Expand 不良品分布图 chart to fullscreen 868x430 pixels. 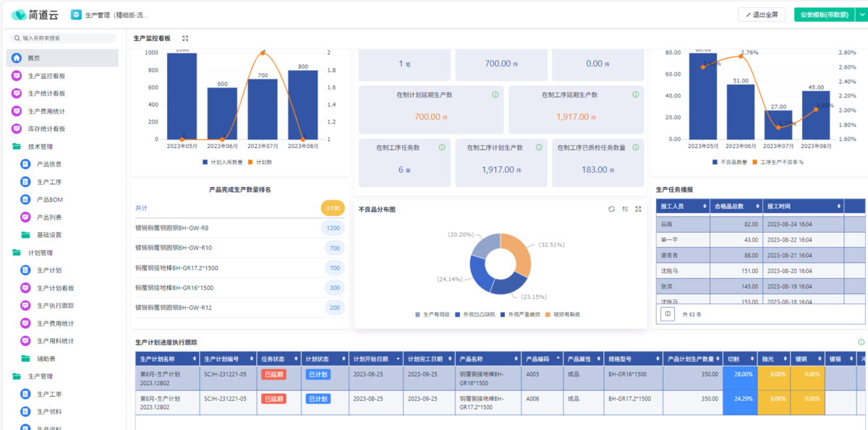638,209
